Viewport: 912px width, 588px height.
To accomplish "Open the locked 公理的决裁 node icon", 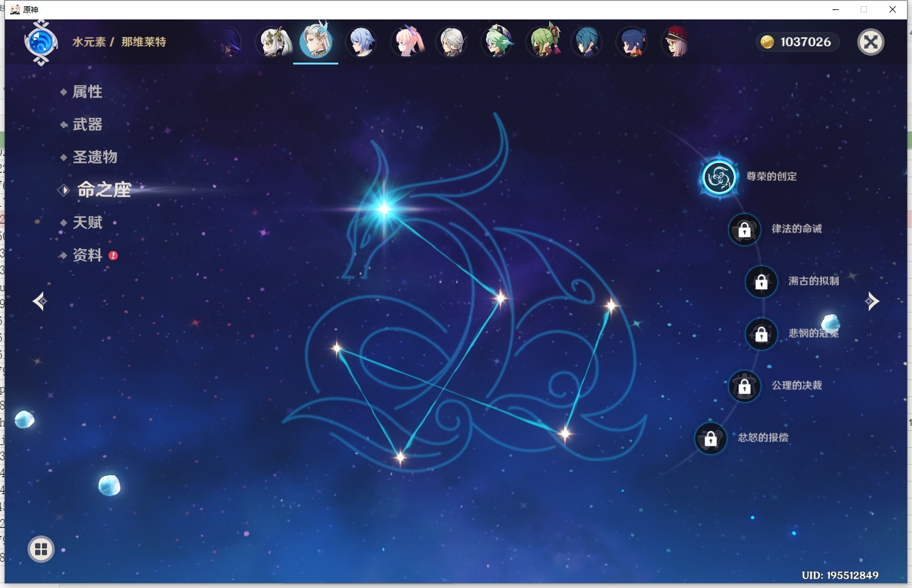I will click(745, 386).
